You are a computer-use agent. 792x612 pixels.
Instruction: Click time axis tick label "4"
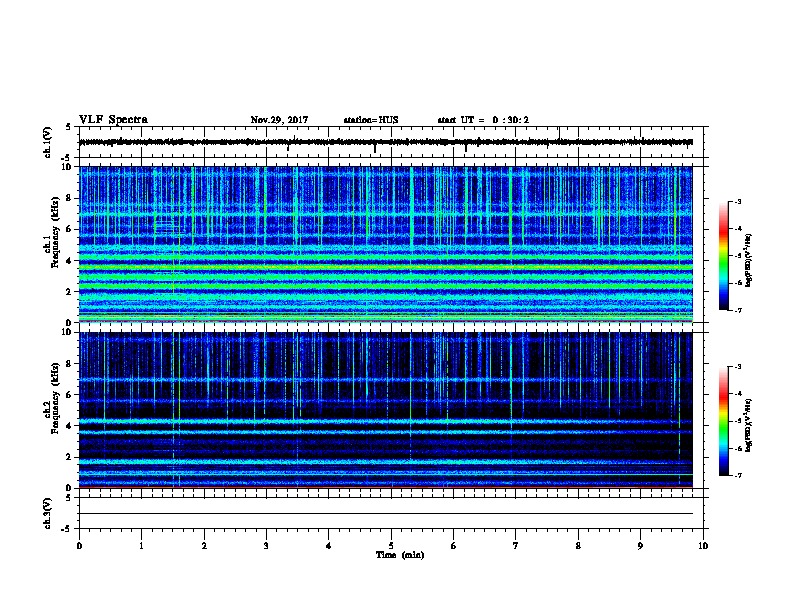click(329, 546)
